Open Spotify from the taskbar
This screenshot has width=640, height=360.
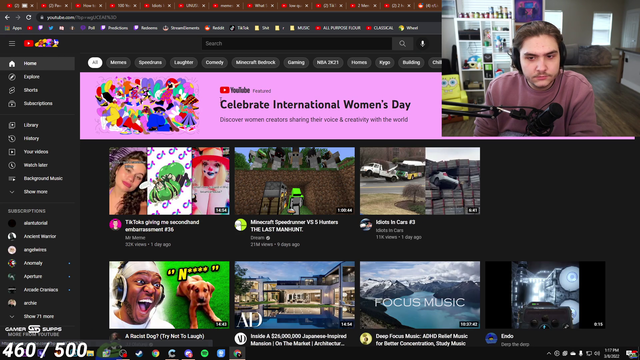204,353
